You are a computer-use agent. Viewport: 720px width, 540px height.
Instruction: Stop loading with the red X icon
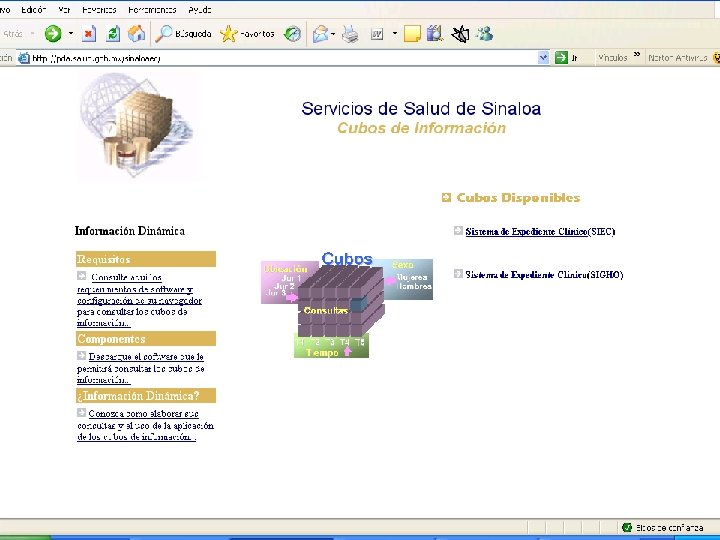pos(89,34)
